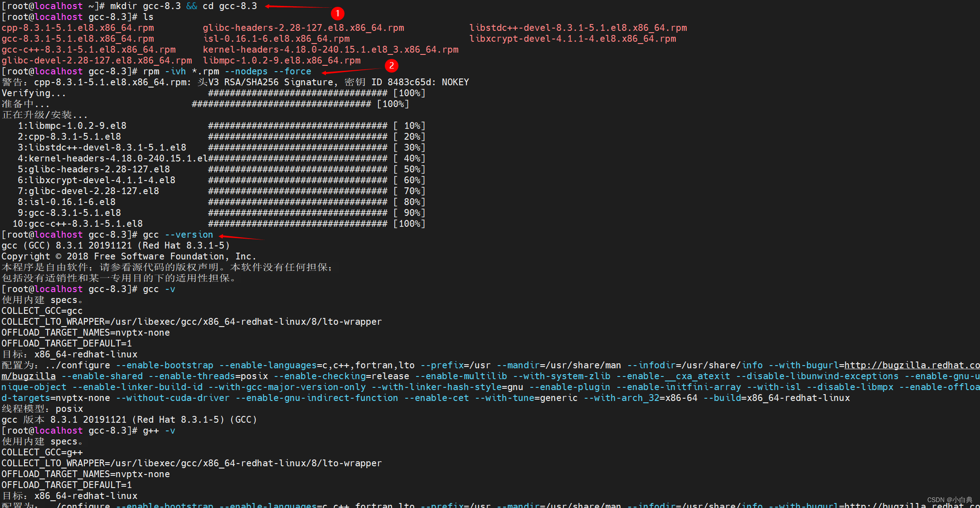
Task: Click install row 5:glibc-headers-2.28-127.el8
Action: click(222, 169)
